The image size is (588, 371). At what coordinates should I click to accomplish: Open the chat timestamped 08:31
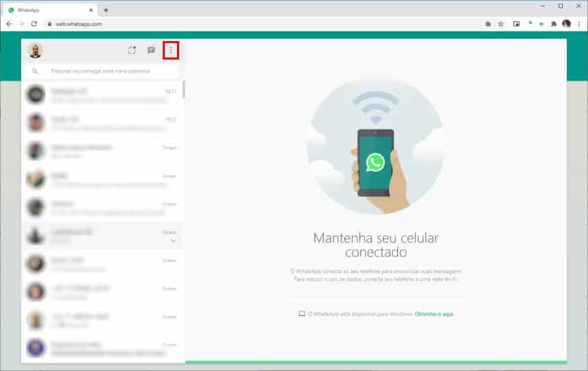pyautogui.click(x=102, y=94)
